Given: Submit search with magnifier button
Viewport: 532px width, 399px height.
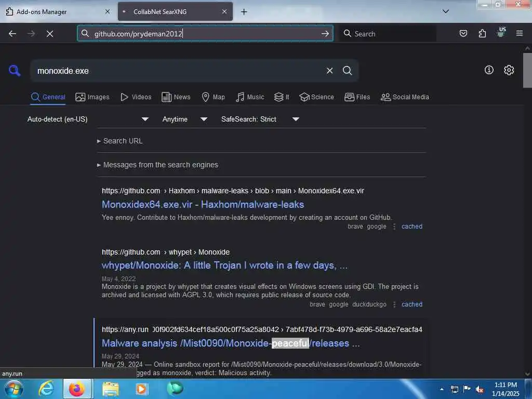Looking at the screenshot, I should (348, 71).
